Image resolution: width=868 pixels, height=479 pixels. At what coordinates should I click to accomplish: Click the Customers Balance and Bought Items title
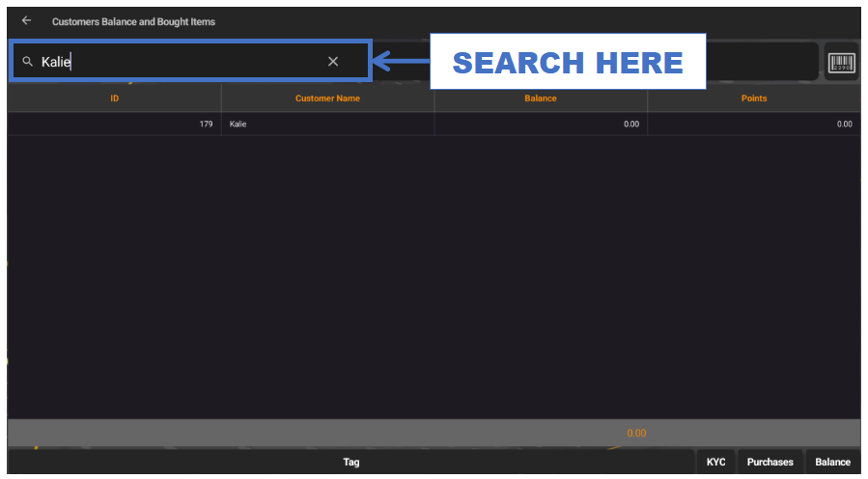133,21
